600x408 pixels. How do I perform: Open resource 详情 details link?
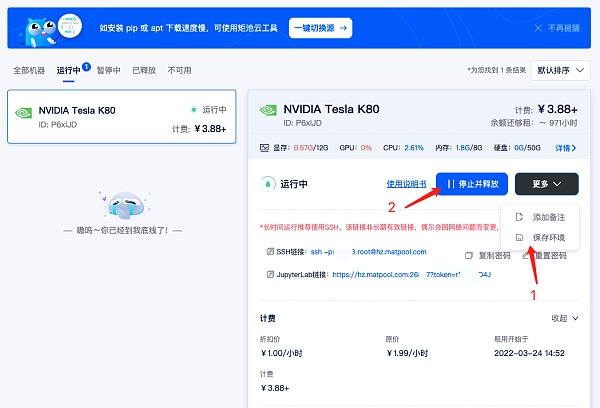point(567,148)
